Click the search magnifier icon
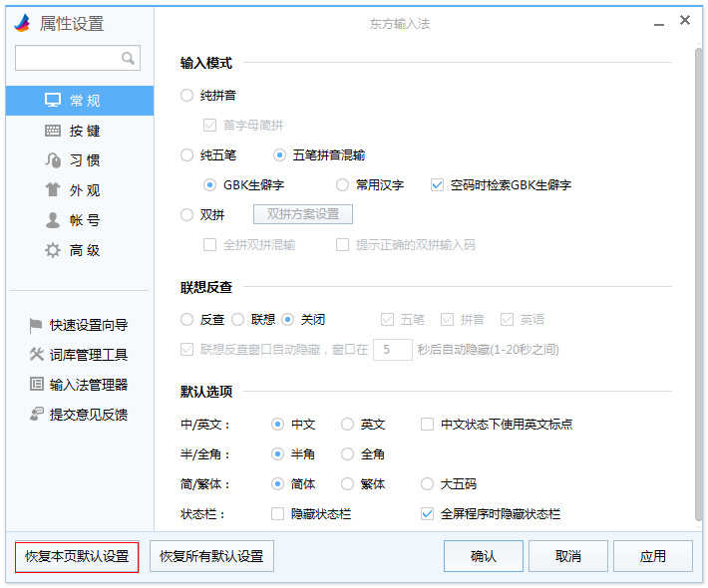This screenshot has width=708, height=588. pyautogui.click(x=128, y=58)
